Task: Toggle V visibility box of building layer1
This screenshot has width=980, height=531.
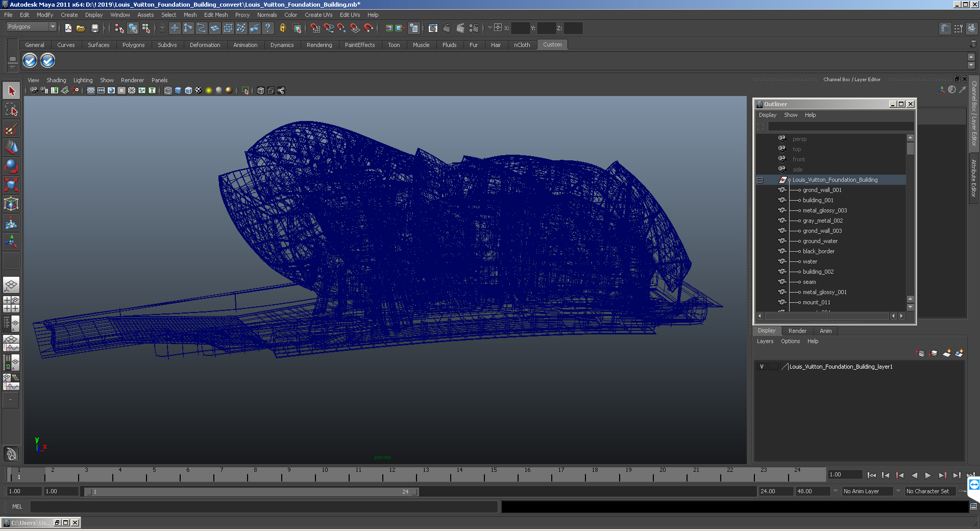Action: (762, 367)
